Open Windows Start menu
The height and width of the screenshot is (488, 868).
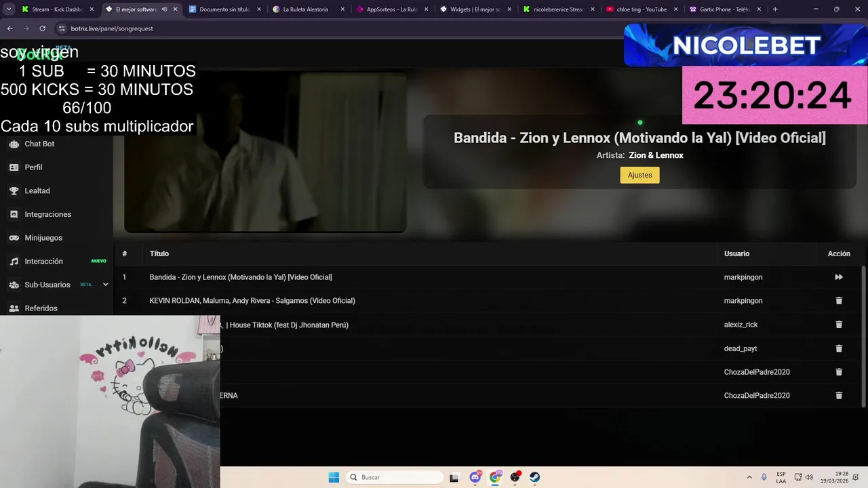[334, 477]
